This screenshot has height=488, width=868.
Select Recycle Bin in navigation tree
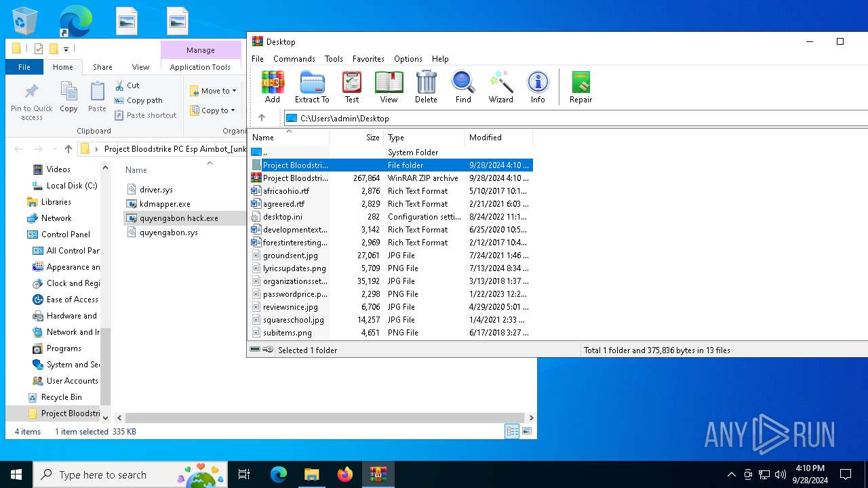(61, 397)
